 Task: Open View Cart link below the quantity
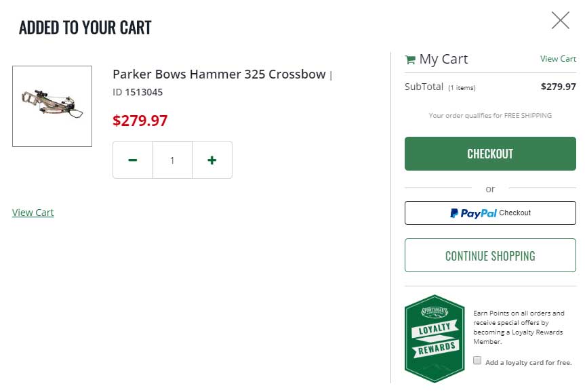click(33, 213)
